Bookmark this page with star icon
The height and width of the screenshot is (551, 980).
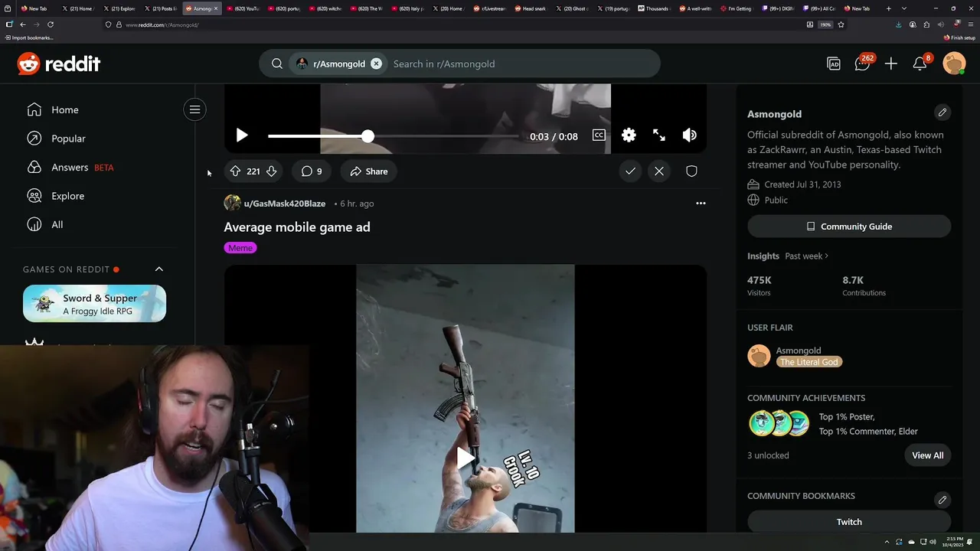click(x=841, y=24)
